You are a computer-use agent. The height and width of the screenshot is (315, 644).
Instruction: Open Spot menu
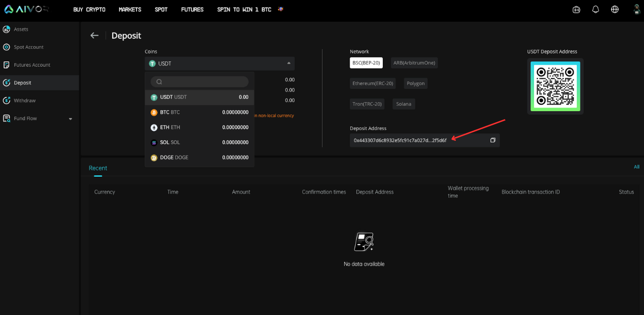161,10
